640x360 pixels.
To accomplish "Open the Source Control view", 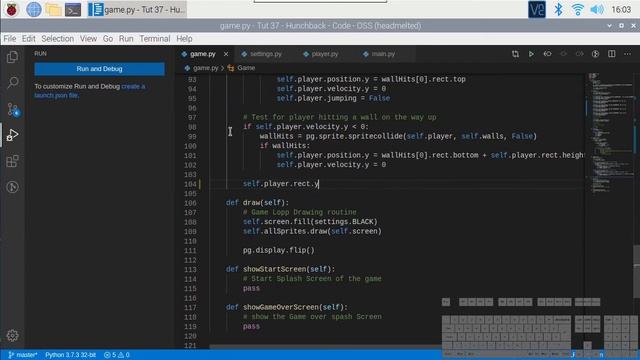I will click(12, 109).
